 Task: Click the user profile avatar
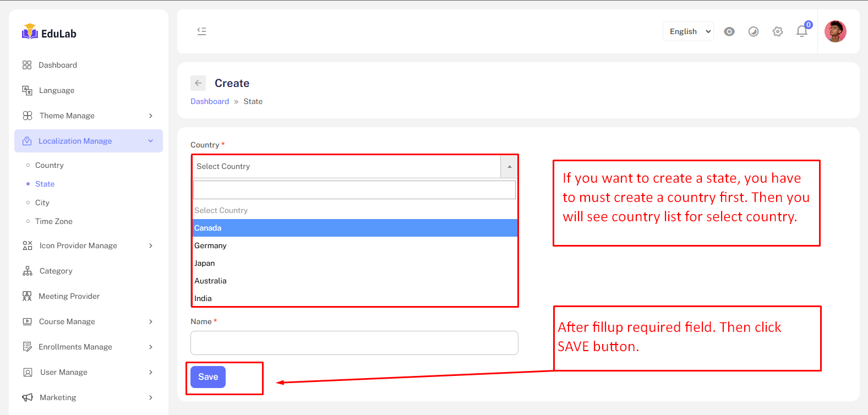click(835, 31)
